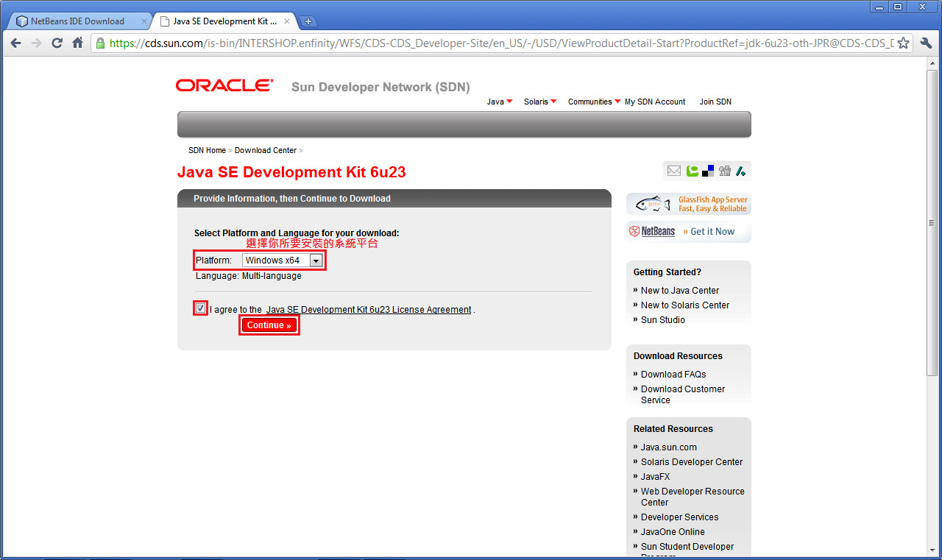Open the Platform dropdown showing Windows x64
This screenshot has width=942, height=560.
click(283, 260)
